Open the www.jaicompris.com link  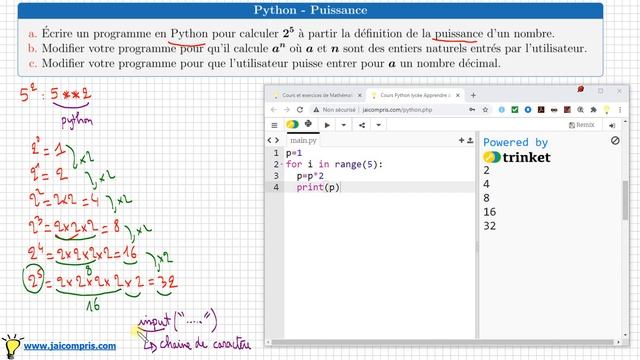(x=69, y=346)
